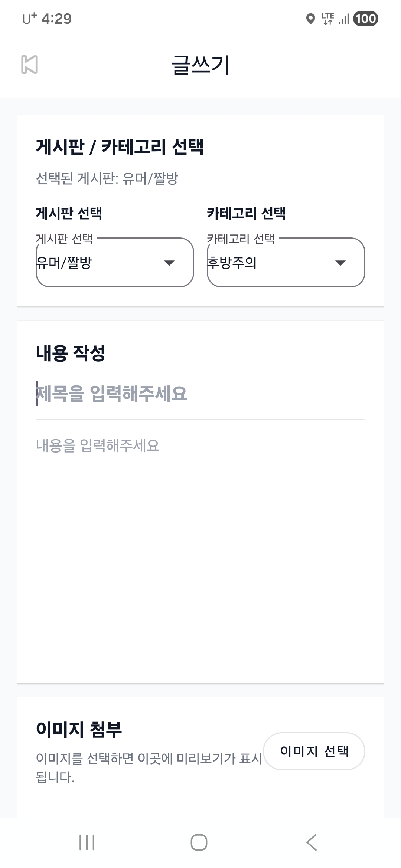Screen dimensions: 401x868
Task: Tap the battery 100 indicator
Action: tap(366, 19)
